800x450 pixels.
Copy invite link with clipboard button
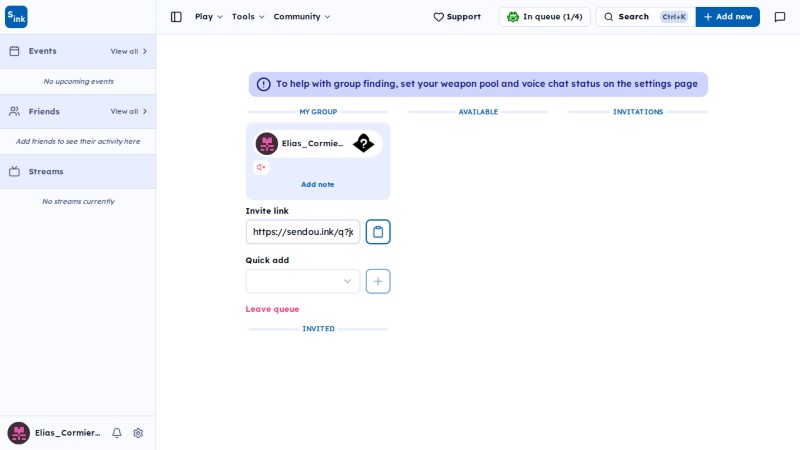[x=378, y=232]
